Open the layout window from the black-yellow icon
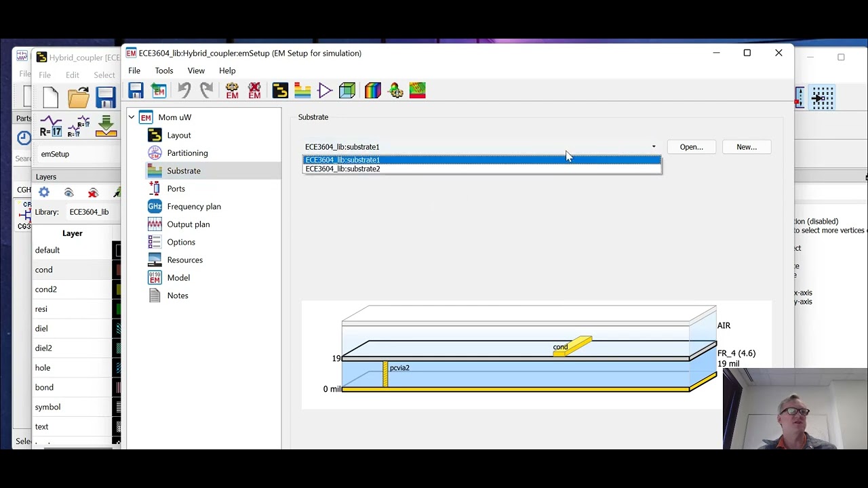The image size is (868, 488). point(280,91)
